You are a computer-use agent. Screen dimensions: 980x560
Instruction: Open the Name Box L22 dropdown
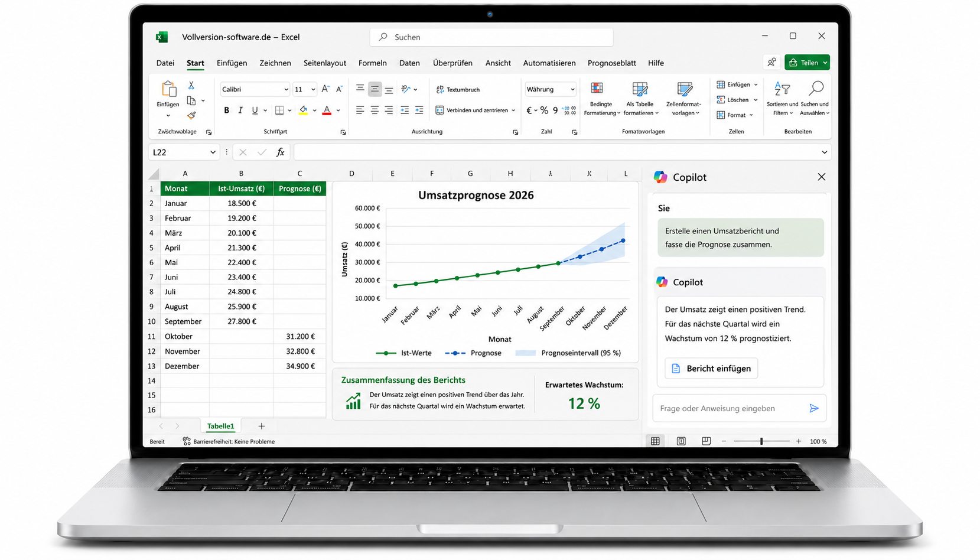pos(213,152)
